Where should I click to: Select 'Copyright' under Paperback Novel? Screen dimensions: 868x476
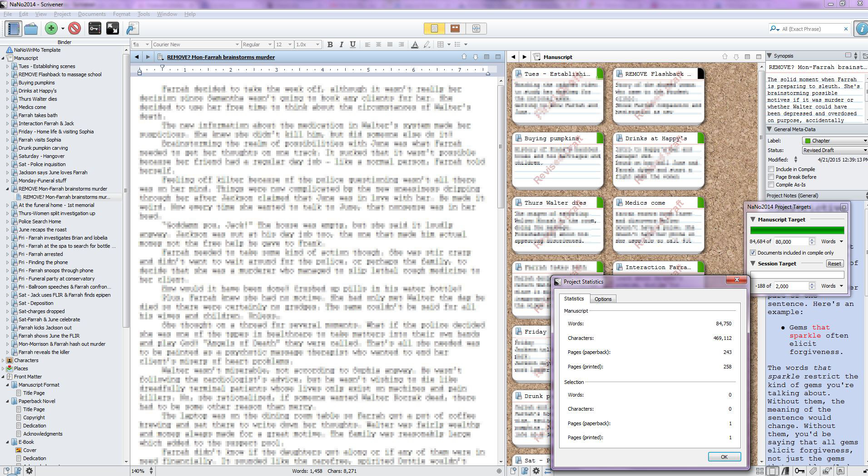(34, 417)
